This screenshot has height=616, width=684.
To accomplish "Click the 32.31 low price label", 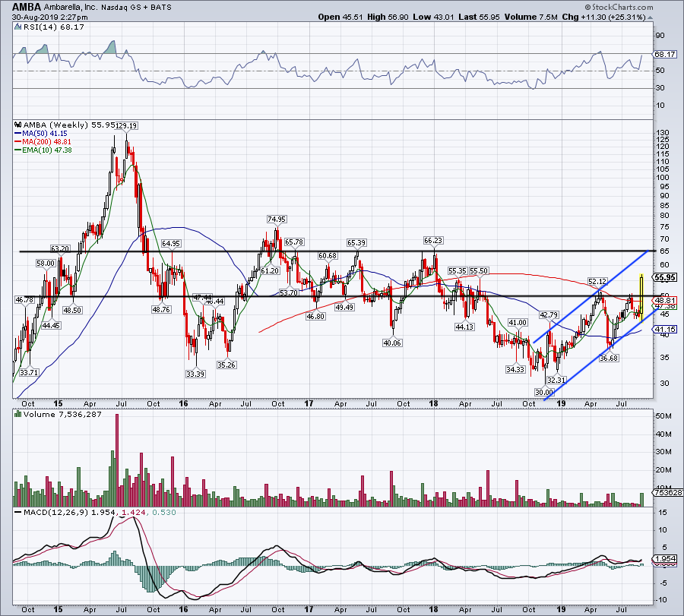I will 556,380.
